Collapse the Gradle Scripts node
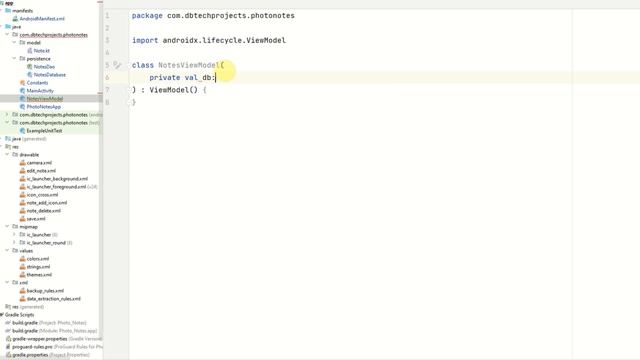 click(2, 315)
